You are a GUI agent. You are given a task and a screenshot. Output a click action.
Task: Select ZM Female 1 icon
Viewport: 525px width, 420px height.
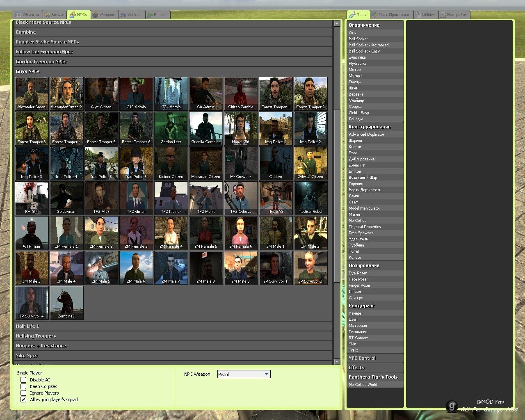click(x=66, y=233)
